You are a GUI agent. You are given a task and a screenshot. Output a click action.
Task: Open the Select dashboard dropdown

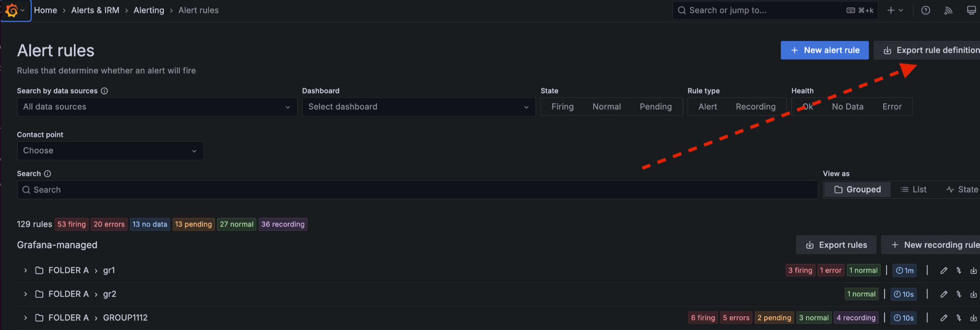pyautogui.click(x=418, y=107)
